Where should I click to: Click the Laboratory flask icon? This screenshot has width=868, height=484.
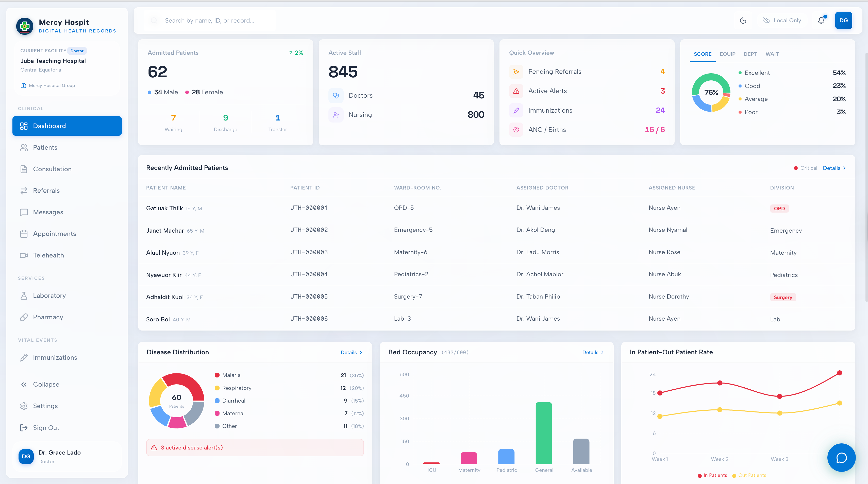(24, 296)
